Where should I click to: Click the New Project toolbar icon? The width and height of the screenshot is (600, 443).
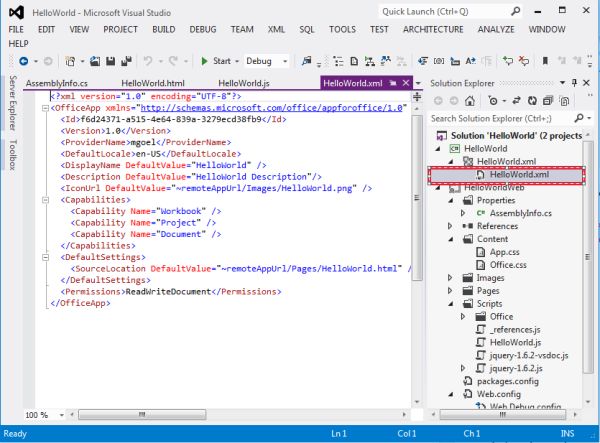70,61
